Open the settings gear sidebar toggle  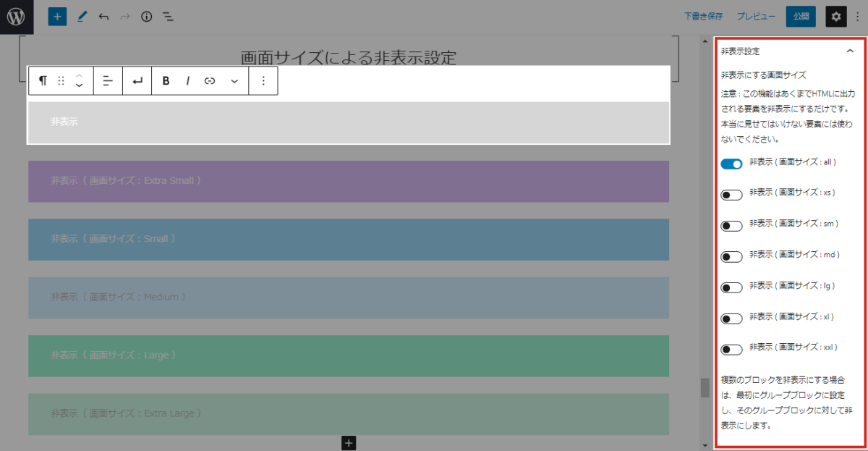coord(836,17)
